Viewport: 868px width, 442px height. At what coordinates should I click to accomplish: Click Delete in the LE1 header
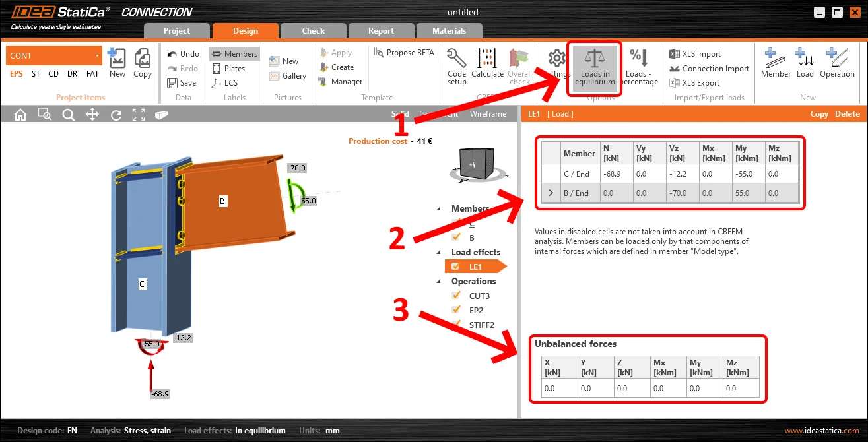(848, 114)
